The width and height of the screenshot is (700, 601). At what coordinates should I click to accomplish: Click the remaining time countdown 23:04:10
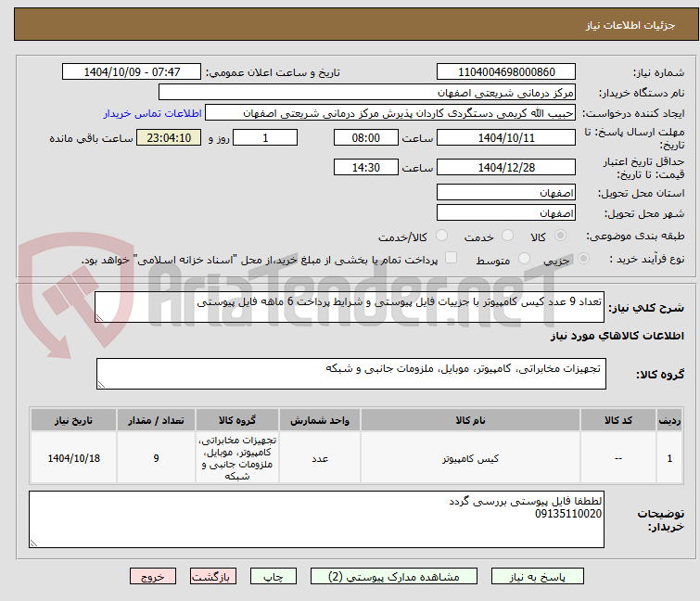(x=169, y=137)
